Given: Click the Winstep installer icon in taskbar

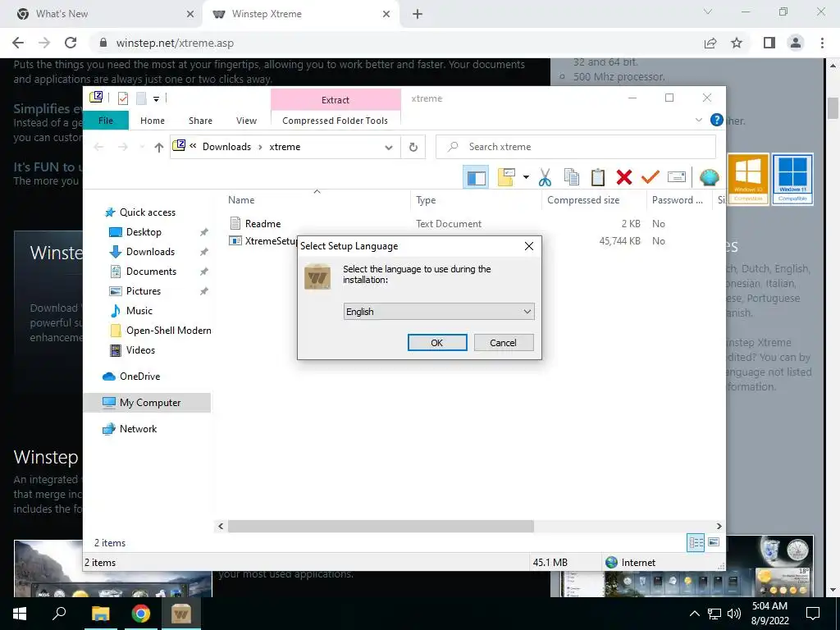Looking at the screenshot, I should pyautogui.click(x=181, y=614).
